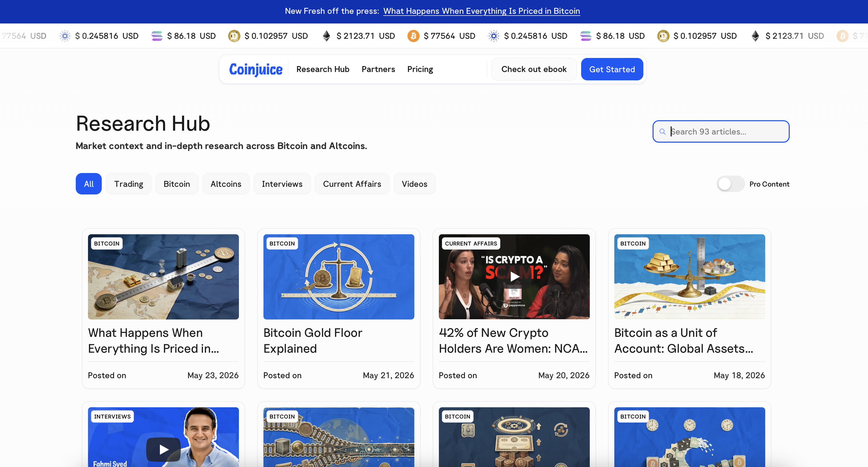Click the rightmost Ethereum icon in the ticker
Image resolution: width=868 pixels, height=467 pixels.
click(755, 36)
